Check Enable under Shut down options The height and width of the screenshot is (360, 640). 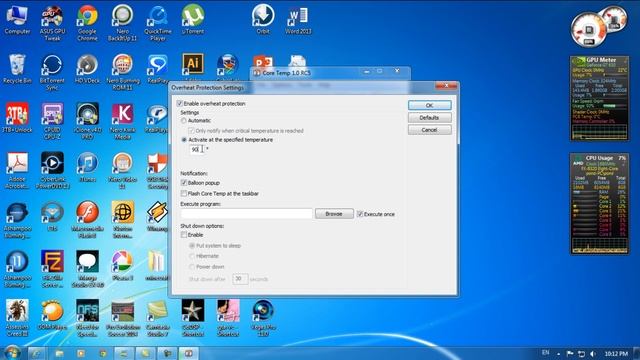(x=184, y=235)
